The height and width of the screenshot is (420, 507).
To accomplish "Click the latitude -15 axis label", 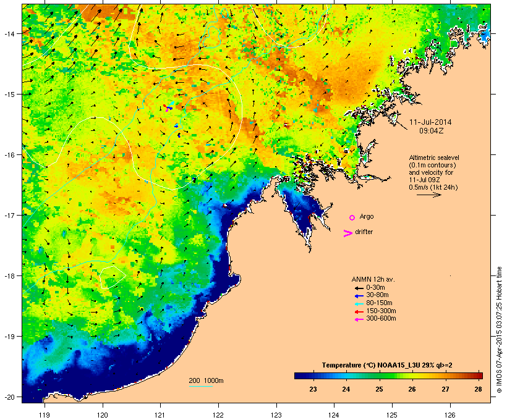I will 9,94.
